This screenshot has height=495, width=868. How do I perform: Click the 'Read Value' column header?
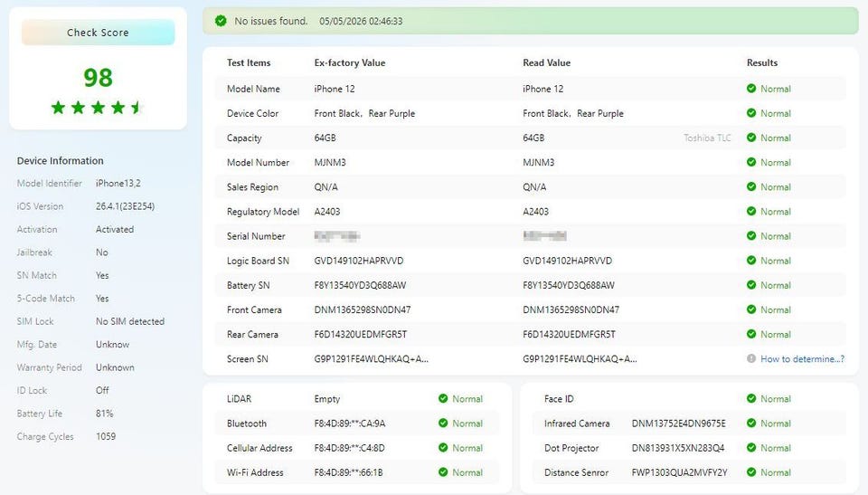point(546,62)
